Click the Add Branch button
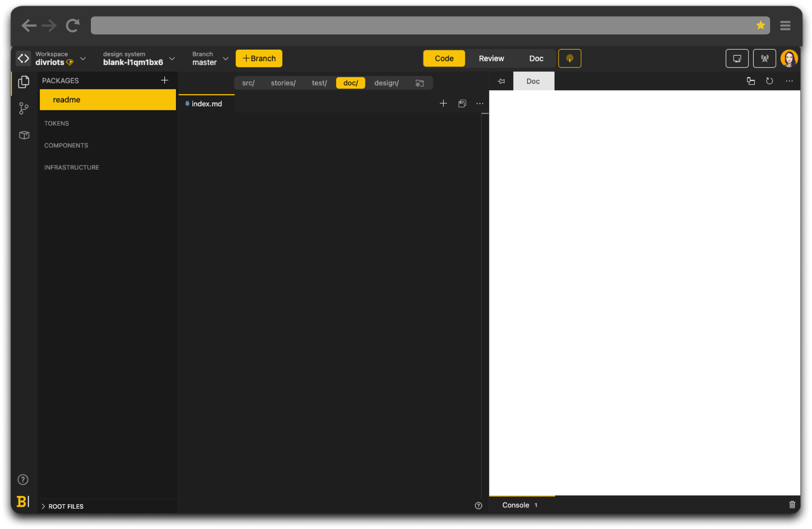The width and height of the screenshot is (812, 529). [259, 58]
